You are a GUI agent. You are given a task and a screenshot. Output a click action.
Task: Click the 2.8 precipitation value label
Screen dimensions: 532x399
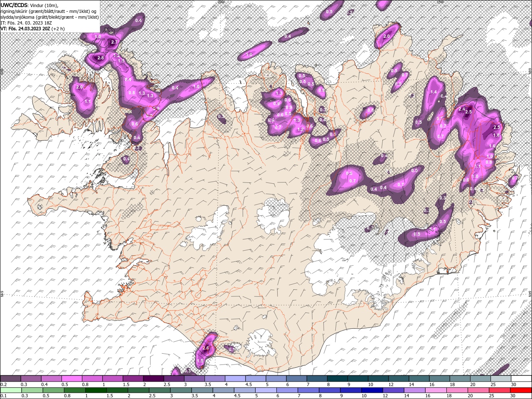(100, 58)
